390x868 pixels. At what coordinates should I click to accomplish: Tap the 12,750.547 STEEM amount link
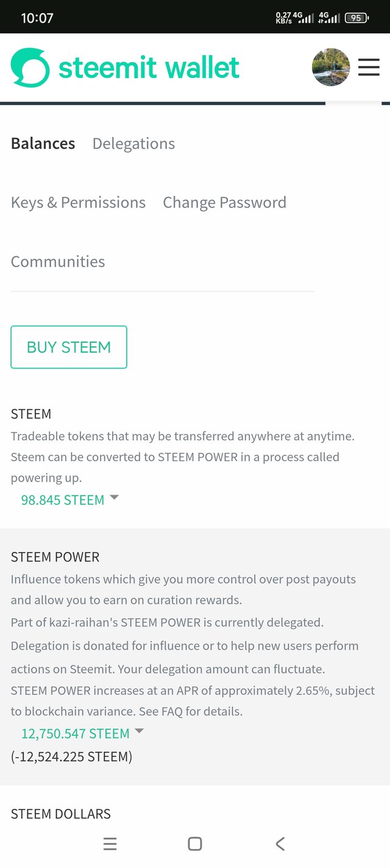(76, 733)
